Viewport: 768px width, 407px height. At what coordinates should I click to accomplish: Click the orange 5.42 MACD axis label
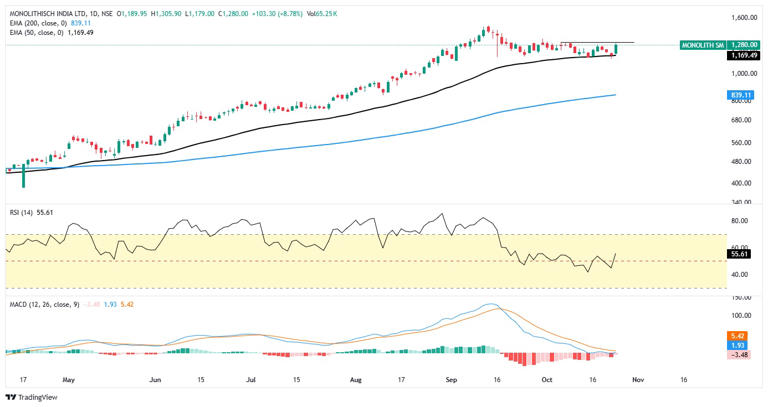click(737, 336)
